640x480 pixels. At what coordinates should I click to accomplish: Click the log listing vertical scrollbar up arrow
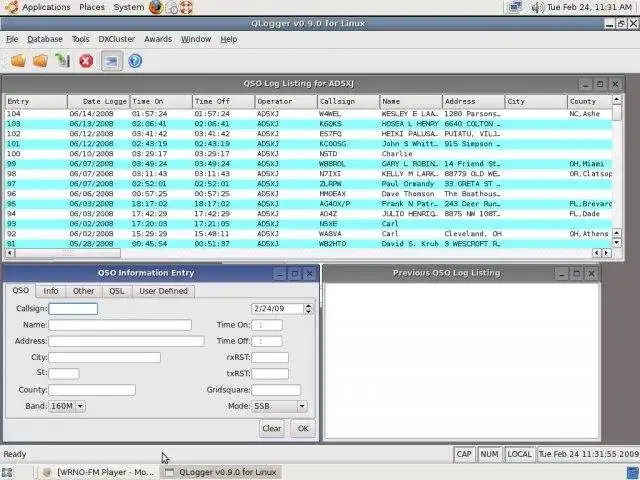click(x=617, y=100)
